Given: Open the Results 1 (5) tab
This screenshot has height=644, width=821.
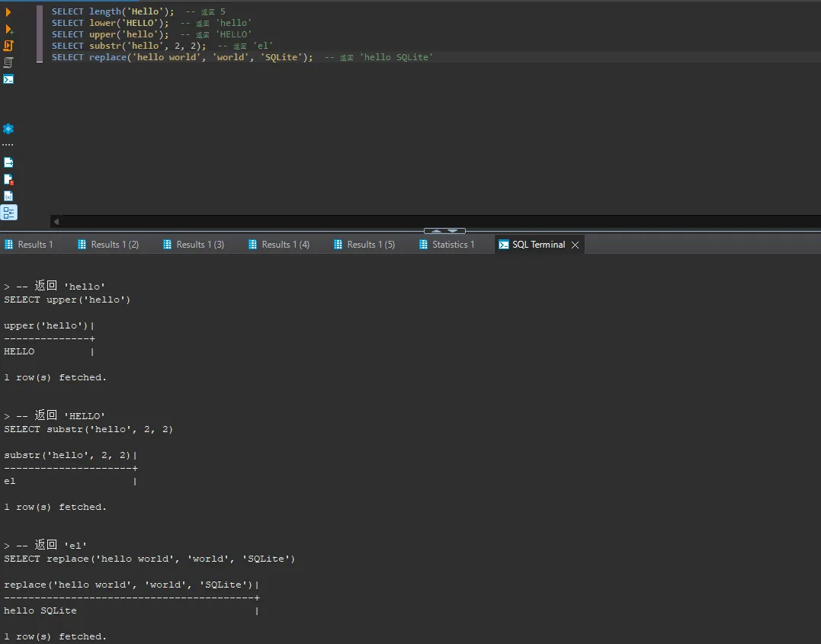Looking at the screenshot, I should [364, 245].
